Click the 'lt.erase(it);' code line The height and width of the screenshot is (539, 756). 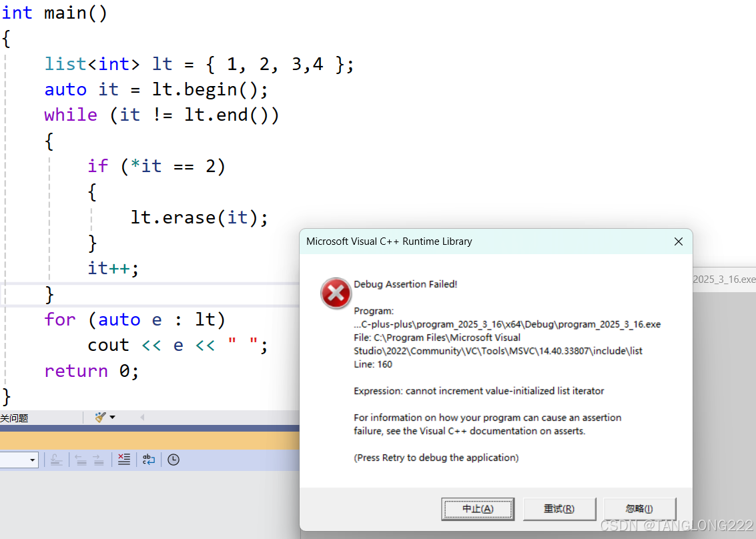click(x=199, y=217)
